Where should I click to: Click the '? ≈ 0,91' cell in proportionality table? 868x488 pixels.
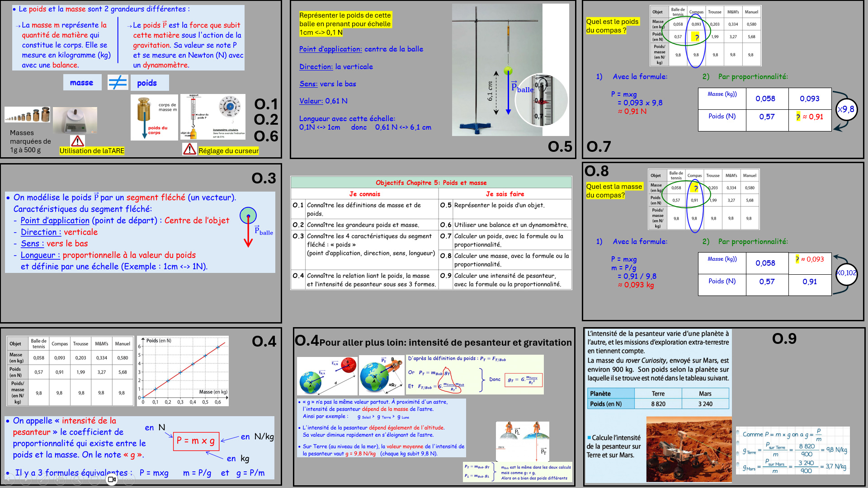tap(810, 120)
